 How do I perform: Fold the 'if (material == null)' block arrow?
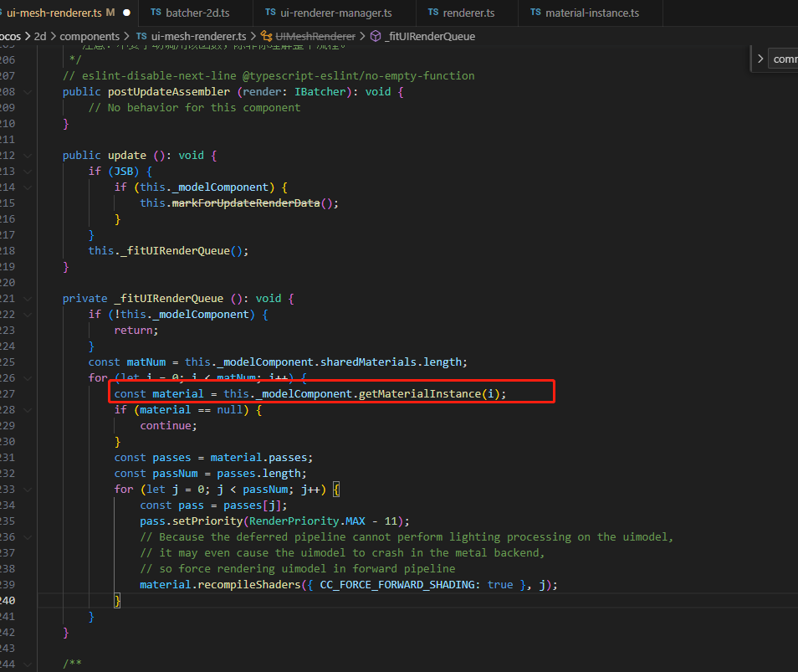(x=28, y=410)
